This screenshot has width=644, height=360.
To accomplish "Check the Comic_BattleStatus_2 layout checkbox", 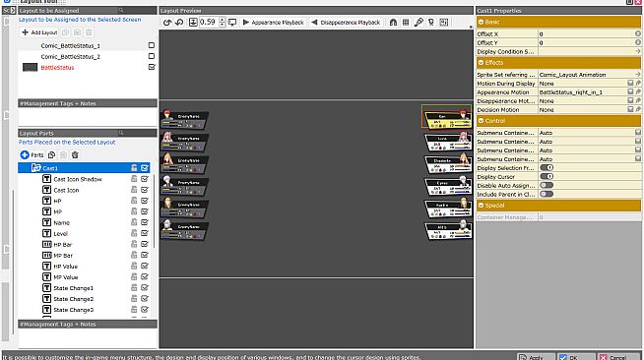I will (x=152, y=56).
